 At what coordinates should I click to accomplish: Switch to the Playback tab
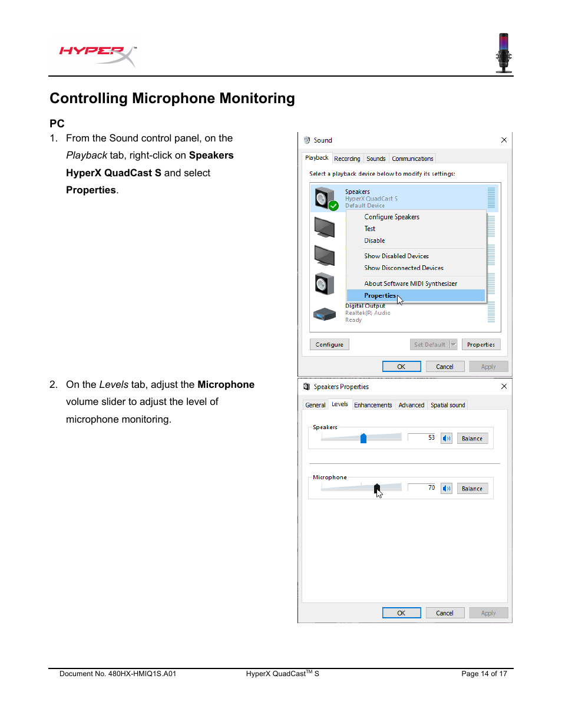[x=317, y=158]
